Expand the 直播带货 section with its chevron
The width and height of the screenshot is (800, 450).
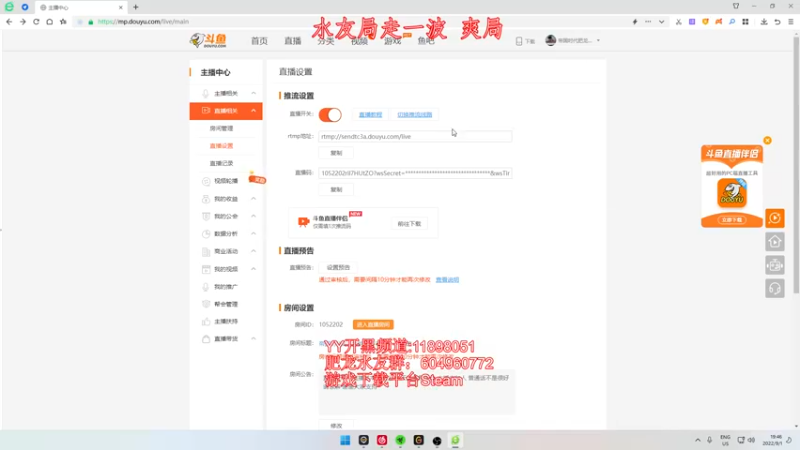[254, 339]
